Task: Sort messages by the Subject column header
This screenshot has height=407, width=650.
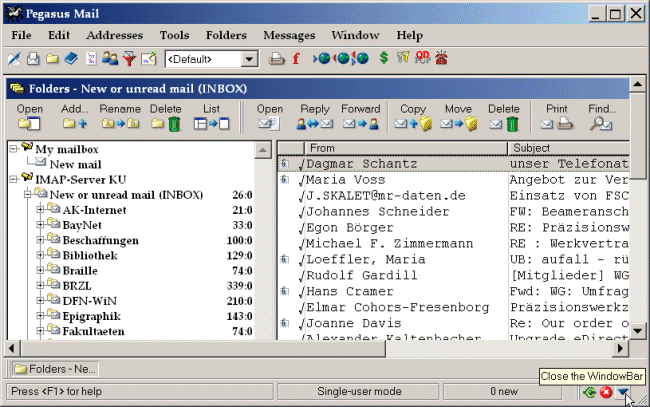Action: [x=569, y=148]
